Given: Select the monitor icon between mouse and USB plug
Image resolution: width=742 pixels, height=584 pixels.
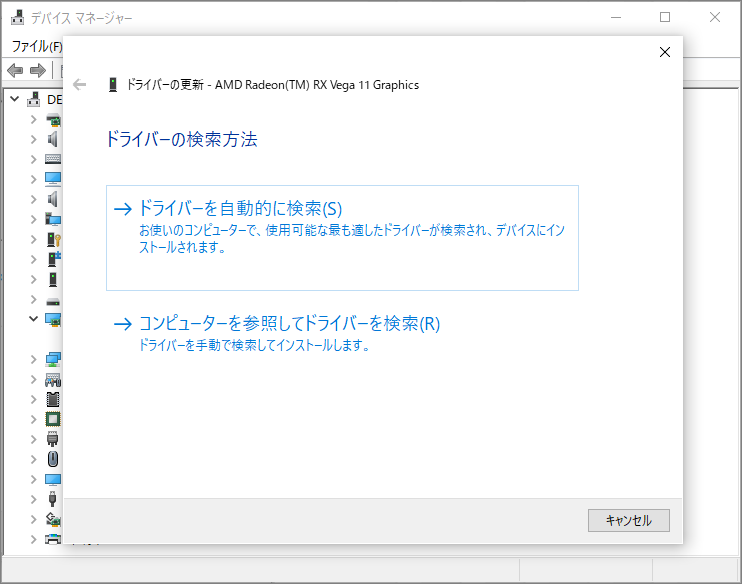Looking at the screenshot, I should [x=53, y=479].
